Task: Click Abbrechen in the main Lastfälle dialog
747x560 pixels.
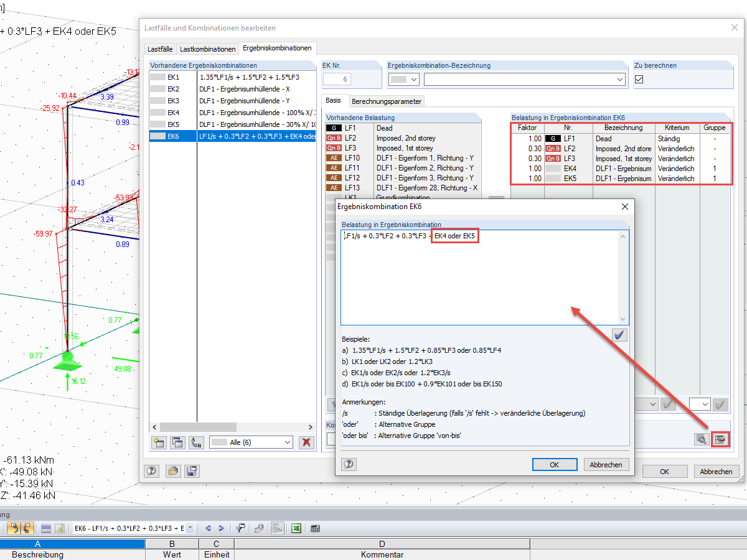Action: pyautogui.click(x=716, y=472)
